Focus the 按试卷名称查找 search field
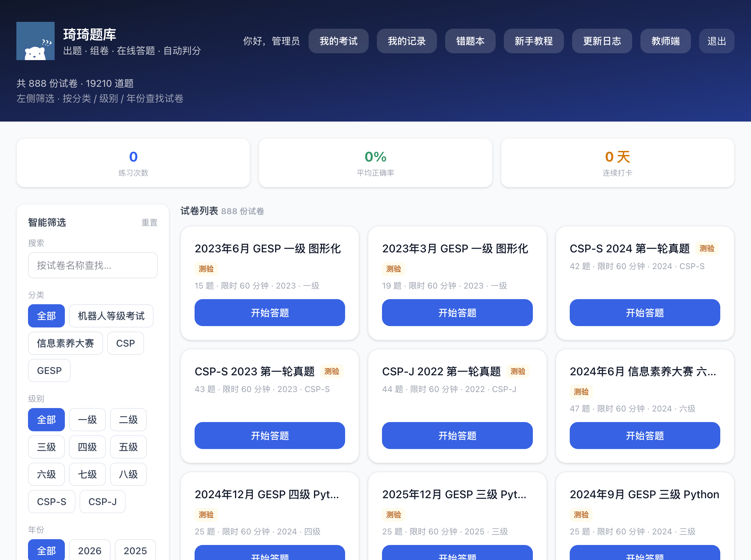This screenshot has height=560, width=751. click(93, 265)
